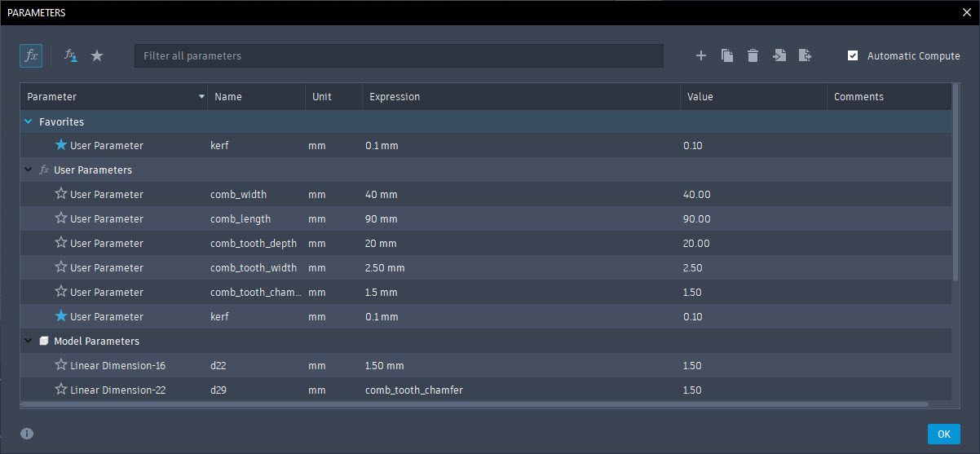The image size is (980, 454).
Task: Edit the 40 mm expression cell
Action: coord(522,194)
